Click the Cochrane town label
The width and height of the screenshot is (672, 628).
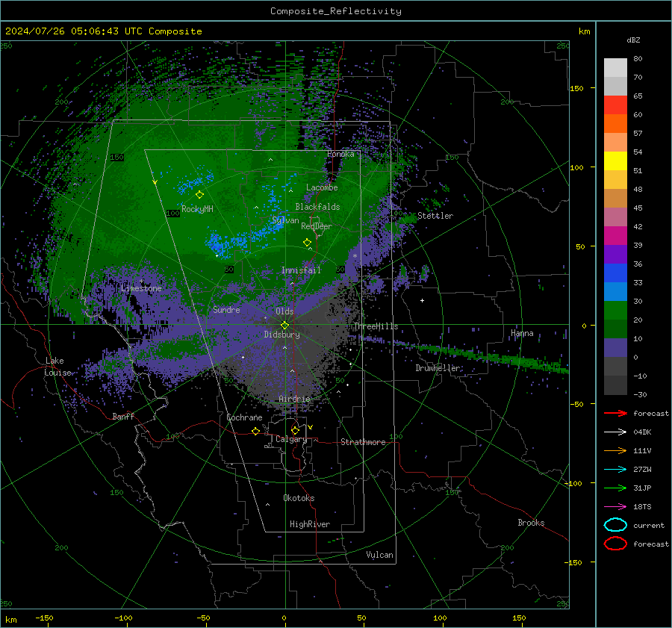(x=244, y=417)
